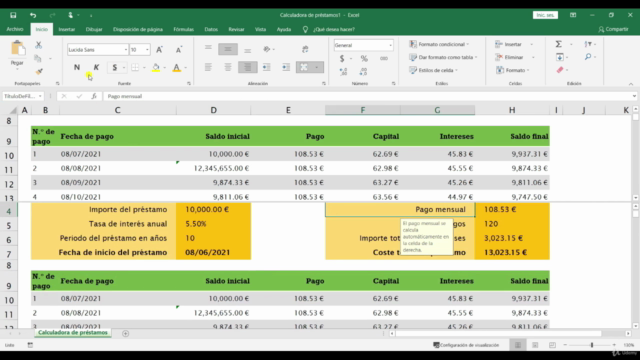Screen dimensions: 640x360
Task: Click the Insert function fx button
Action: pos(94,96)
